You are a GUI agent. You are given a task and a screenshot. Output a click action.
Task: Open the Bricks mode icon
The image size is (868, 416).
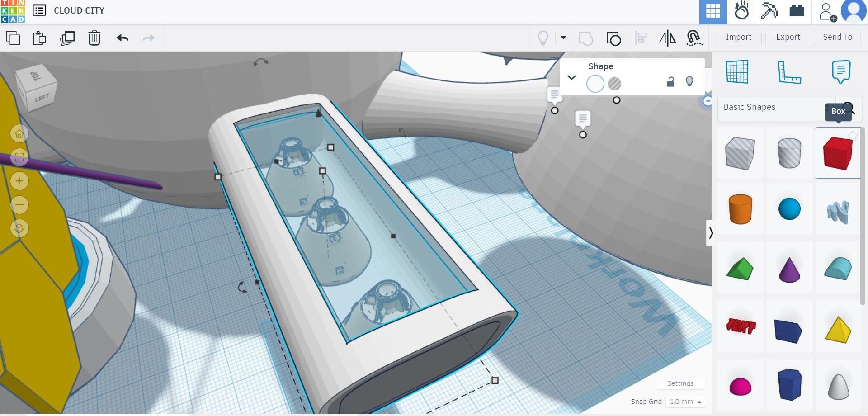pyautogui.click(x=797, y=11)
